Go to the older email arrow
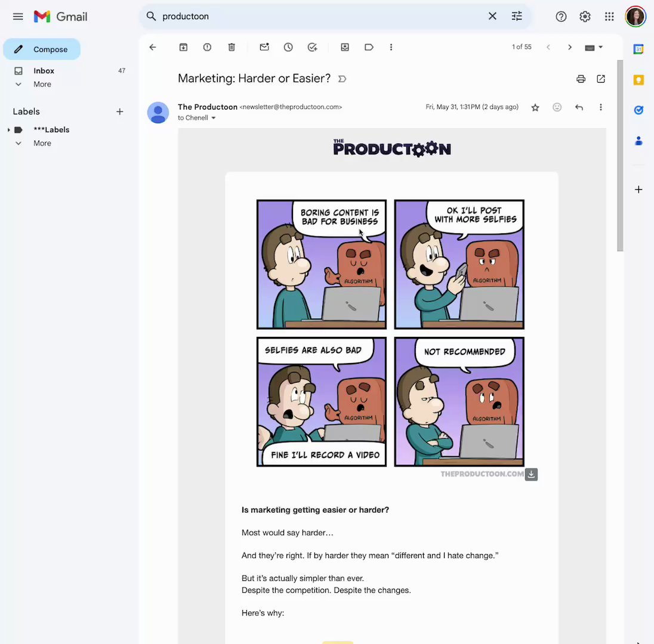 pos(570,47)
